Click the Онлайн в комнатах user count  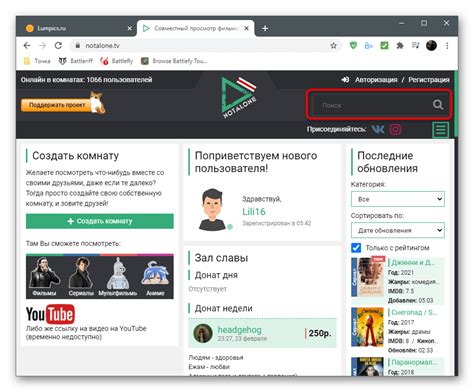click(86, 80)
